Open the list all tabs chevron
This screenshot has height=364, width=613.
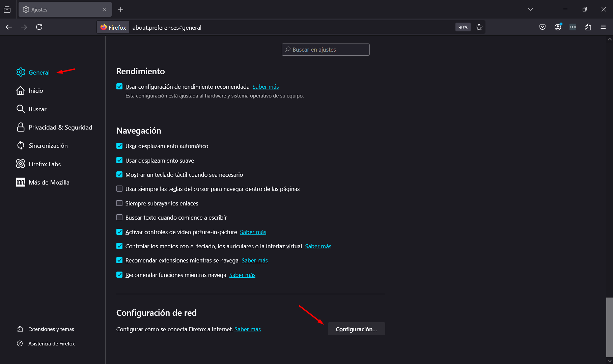[x=530, y=9]
